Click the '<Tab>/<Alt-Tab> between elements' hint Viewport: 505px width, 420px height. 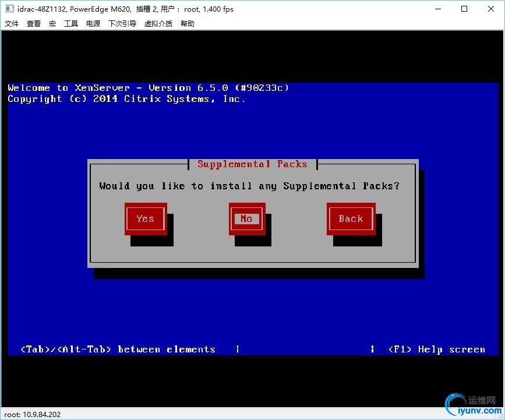[x=118, y=349]
